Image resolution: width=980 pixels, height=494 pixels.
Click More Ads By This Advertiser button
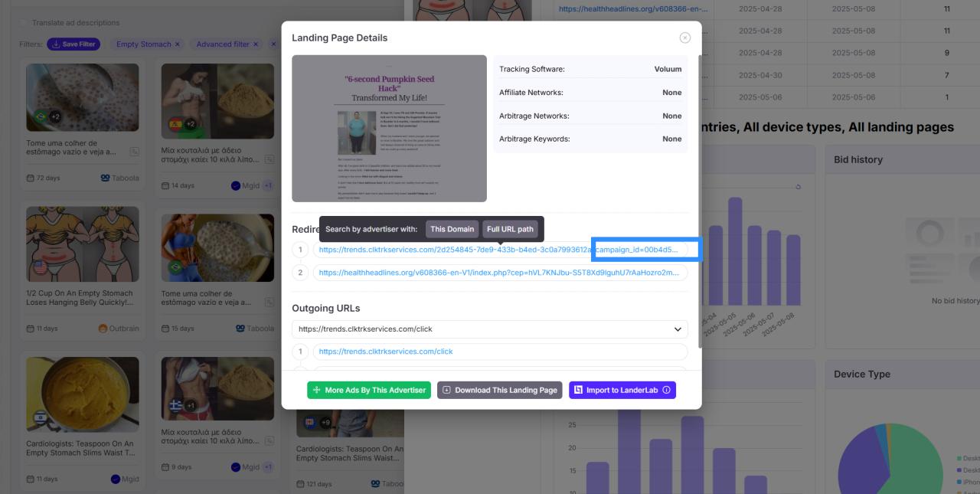[x=369, y=390]
